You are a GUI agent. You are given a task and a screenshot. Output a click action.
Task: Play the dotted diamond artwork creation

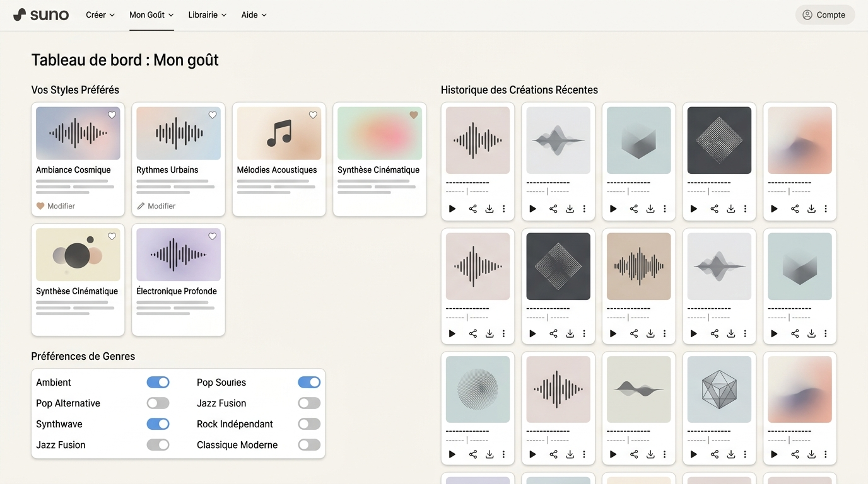tap(694, 209)
